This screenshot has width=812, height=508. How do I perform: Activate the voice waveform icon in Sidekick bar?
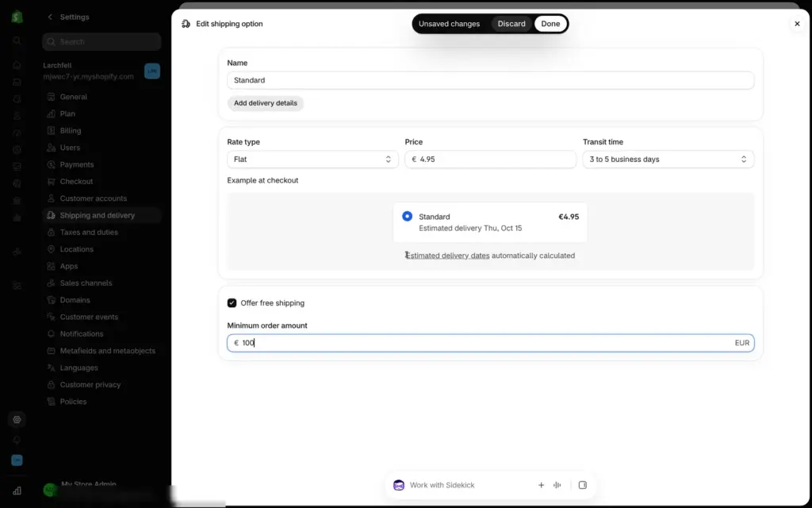(x=557, y=485)
